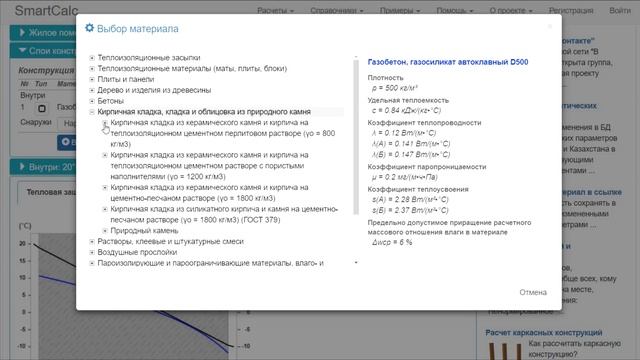Viewport: 640px width, 360px height.
Task: Click the blue plus button under Снаружи
Action: 67,142
